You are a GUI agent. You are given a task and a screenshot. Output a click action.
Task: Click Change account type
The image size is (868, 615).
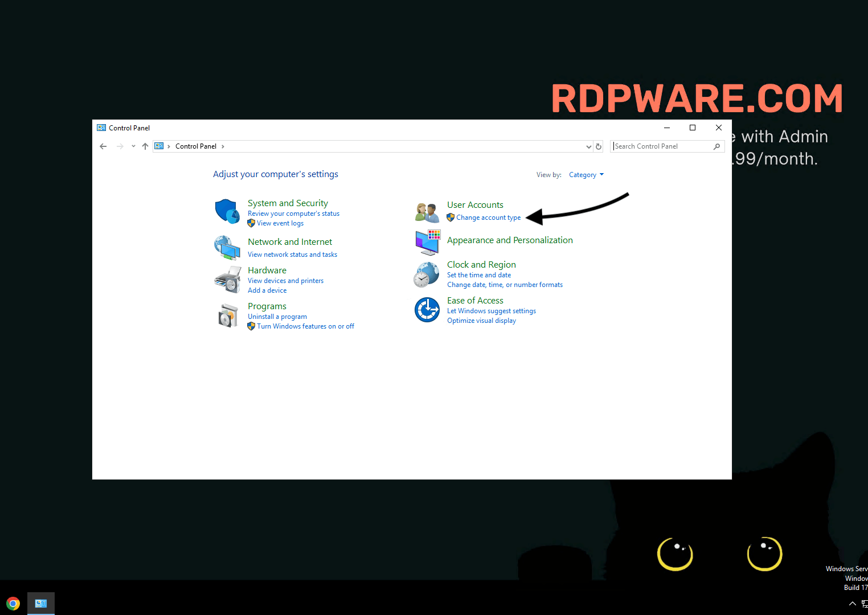[x=488, y=218]
